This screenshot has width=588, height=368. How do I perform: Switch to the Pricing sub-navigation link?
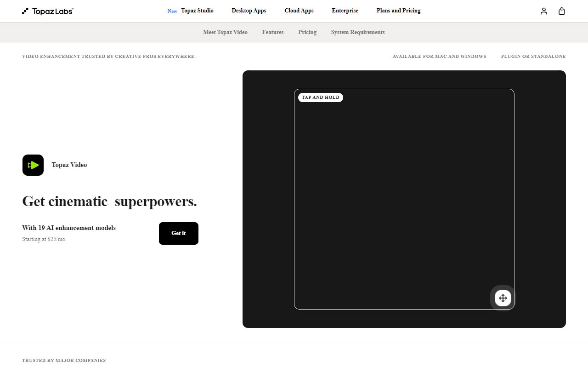click(307, 32)
